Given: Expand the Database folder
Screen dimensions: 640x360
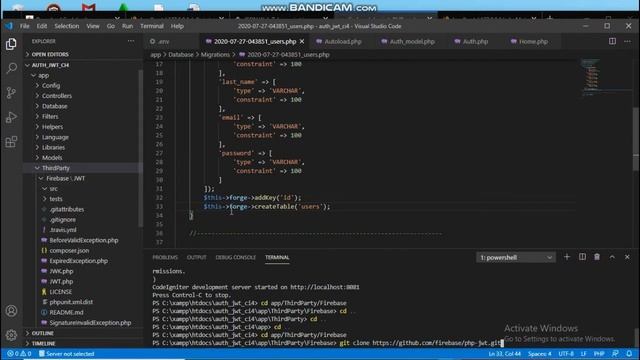Looking at the screenshot, I should 55,106.
